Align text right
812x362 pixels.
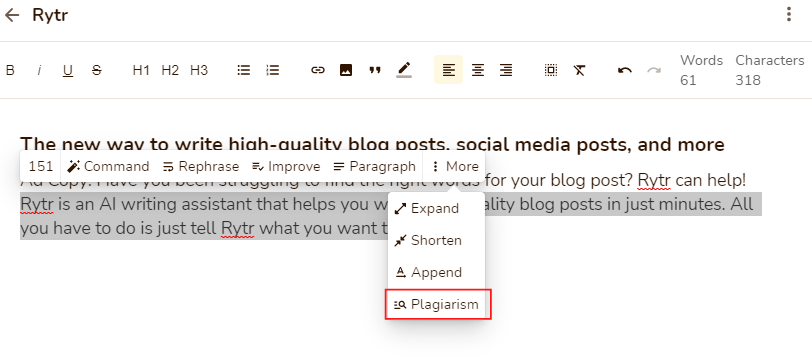coord(506,70)
